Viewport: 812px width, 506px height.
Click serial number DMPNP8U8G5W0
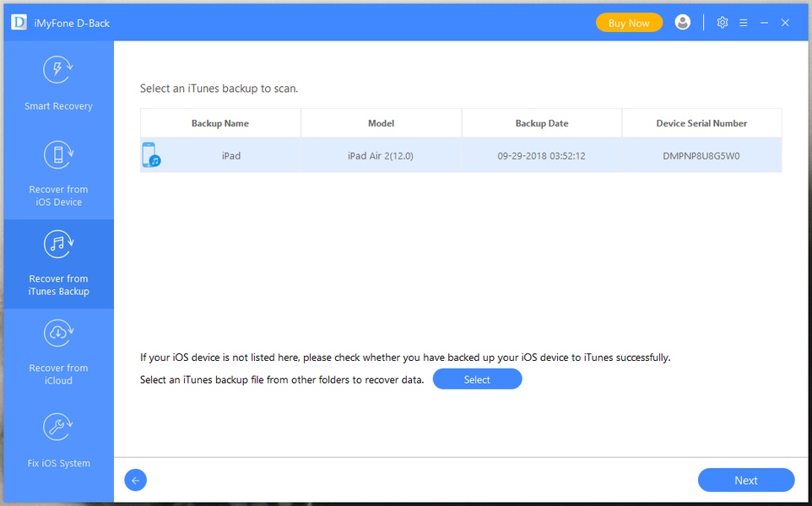(701, 156)
